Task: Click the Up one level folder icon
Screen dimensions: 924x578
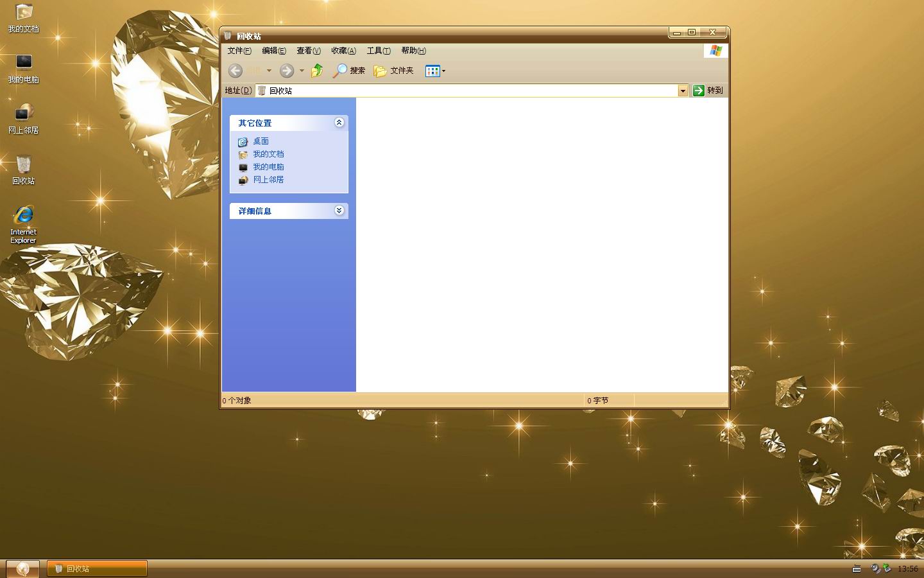Action: point(317,71)
